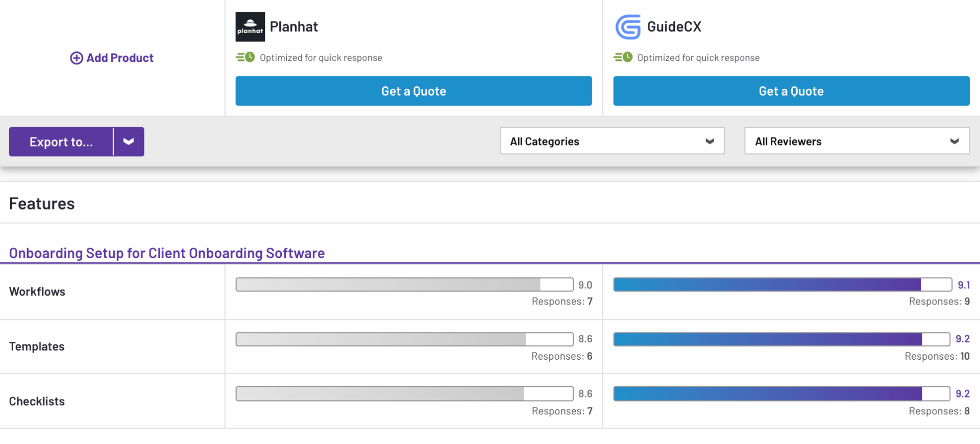This screenshot has width=980, height=444.
Task: Click GuideCX's Templates rating bar
Action: pos(781,339)
